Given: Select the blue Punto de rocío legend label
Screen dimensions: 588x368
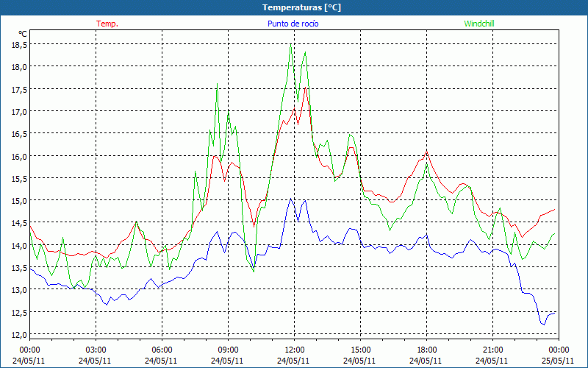Looking at the screenshot, I should coord(293,24).
